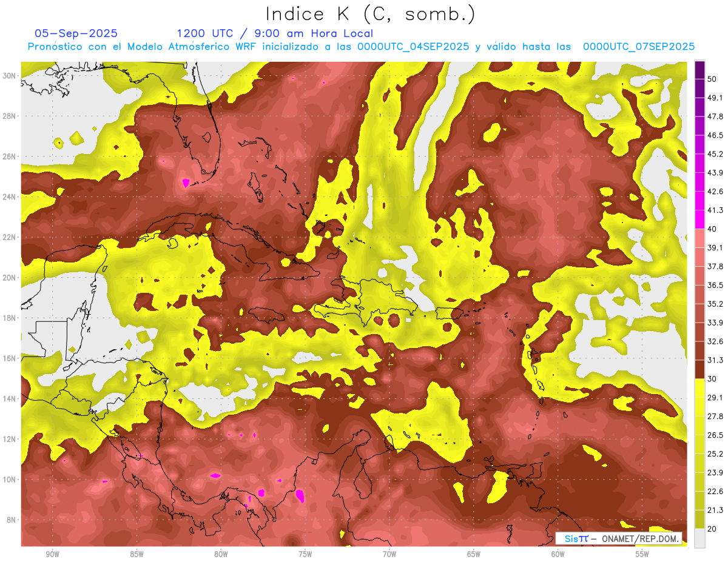The width and height of the screenshot is (728, 562).
Task: Click the 90W longitude axis label
Action: click(x=52, y=554)
